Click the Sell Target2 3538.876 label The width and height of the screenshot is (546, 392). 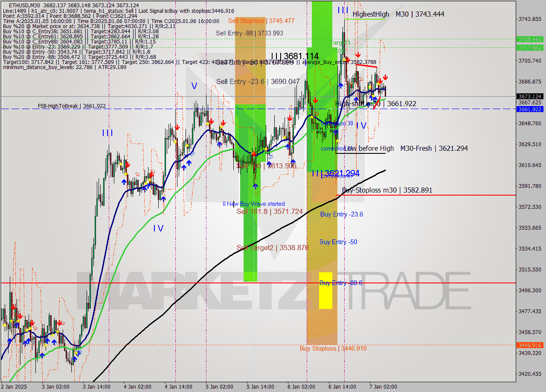coord(273,248)
